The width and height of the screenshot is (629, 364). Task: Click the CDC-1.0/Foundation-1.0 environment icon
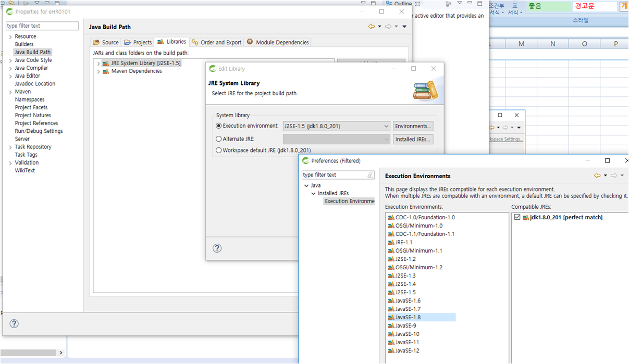[391, 218]
